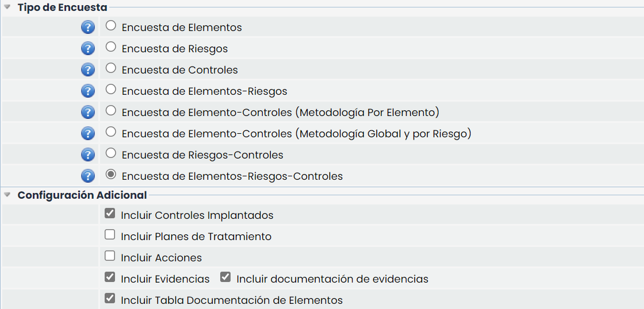Click help icon next to Encuesta de Controles
644x309 pixels.
point(87,69)
